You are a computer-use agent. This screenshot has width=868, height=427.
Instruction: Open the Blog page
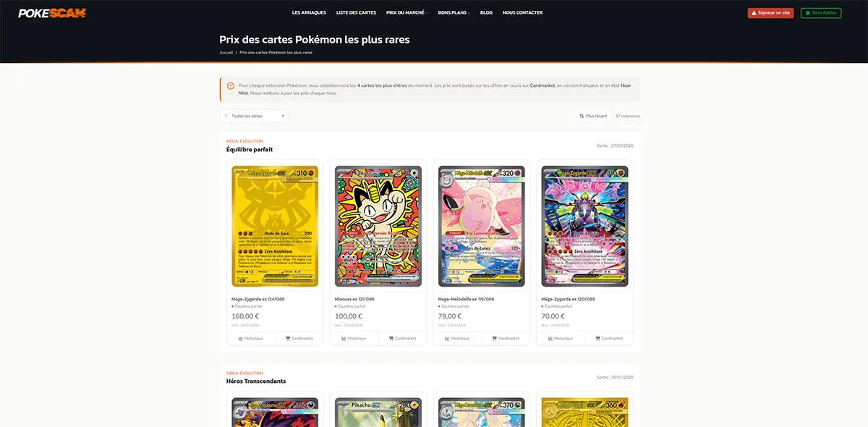pos(486,12)
